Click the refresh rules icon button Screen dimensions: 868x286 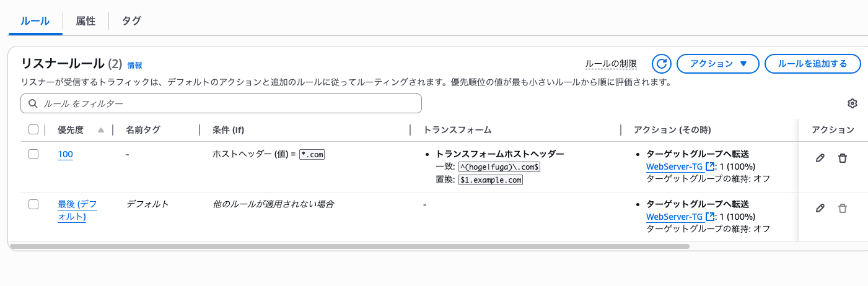(x=662, y=64)
